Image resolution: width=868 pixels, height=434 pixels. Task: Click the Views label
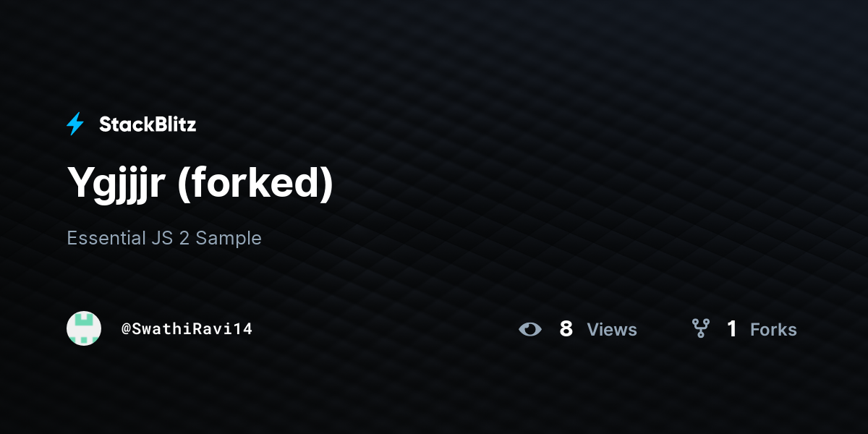tap(612, 330)
